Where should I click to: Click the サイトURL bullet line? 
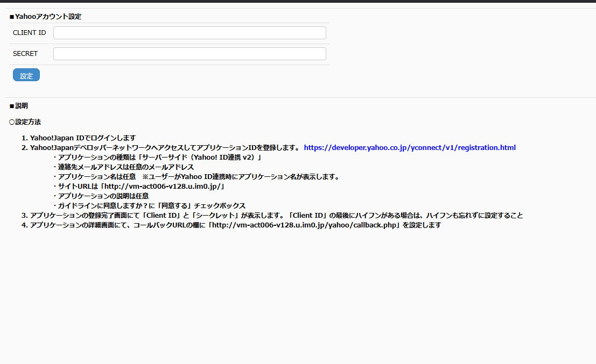pyautogui.click(x=138, y=187)
